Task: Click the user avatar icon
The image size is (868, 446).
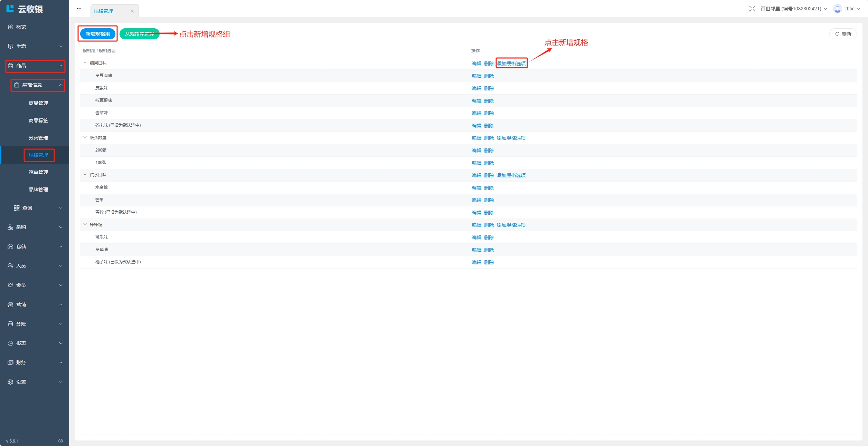Action: click(x=837, y=9)
